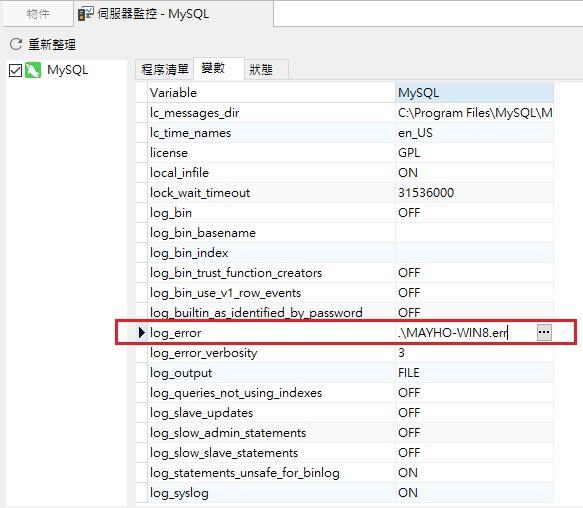
Task: Open the ellipsis editor button for log_error
Action: pyautogui.click(x=544, y=332)
